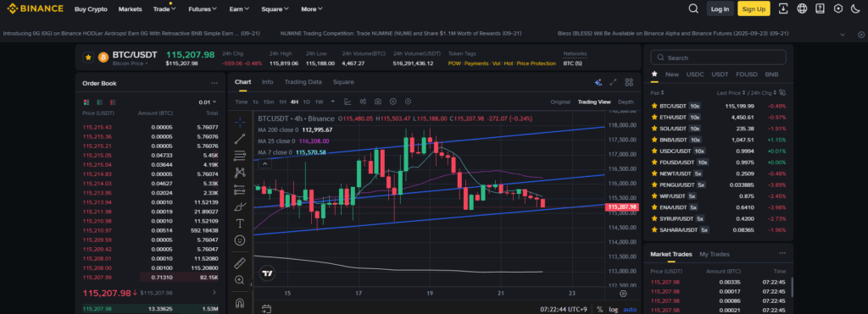Select the ruler measure tool

coord(240,262)
